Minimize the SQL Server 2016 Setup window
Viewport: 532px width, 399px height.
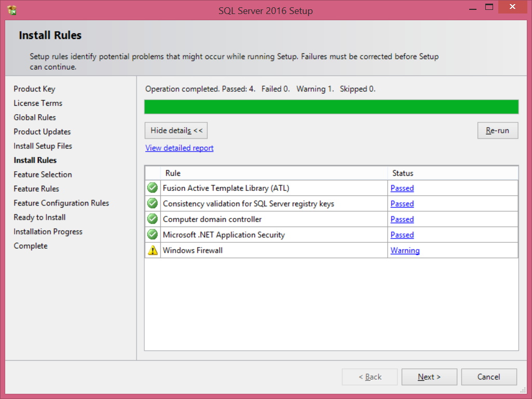tap(473, 8)
